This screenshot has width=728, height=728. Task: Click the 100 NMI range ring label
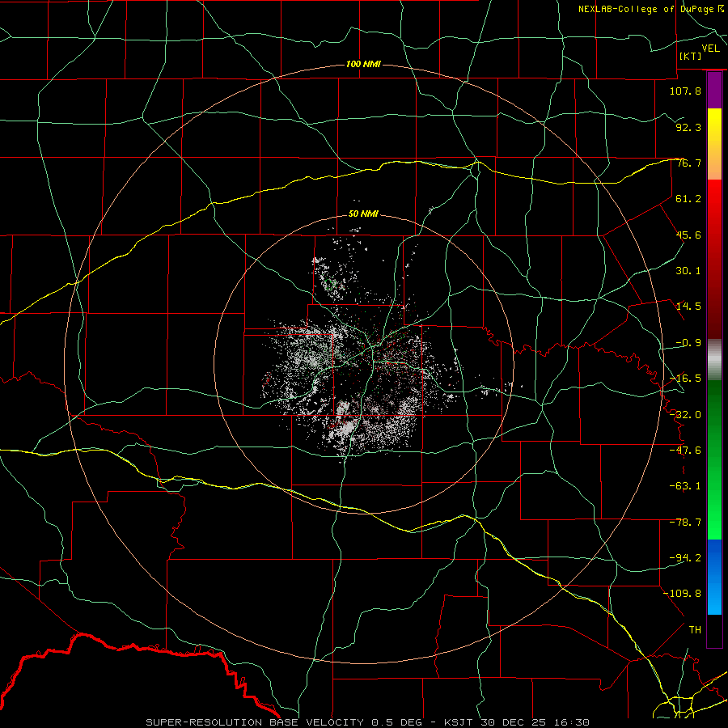(363, 64)
